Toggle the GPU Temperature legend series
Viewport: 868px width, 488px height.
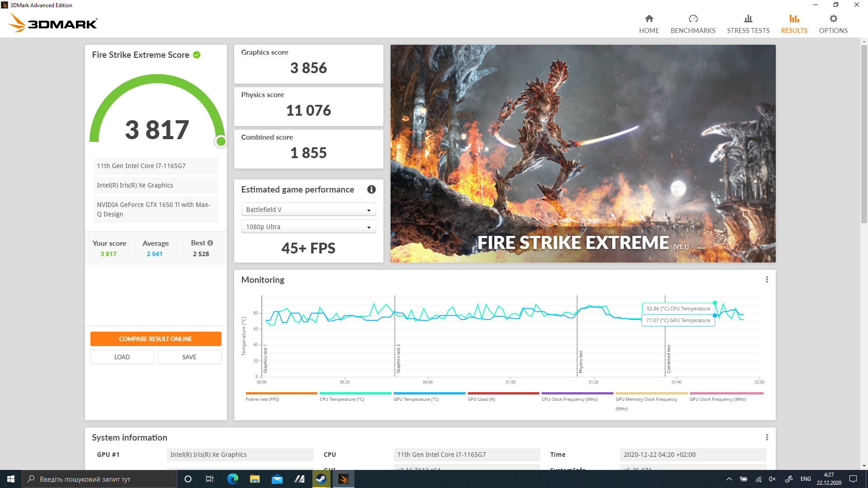[x=429, y=397]
